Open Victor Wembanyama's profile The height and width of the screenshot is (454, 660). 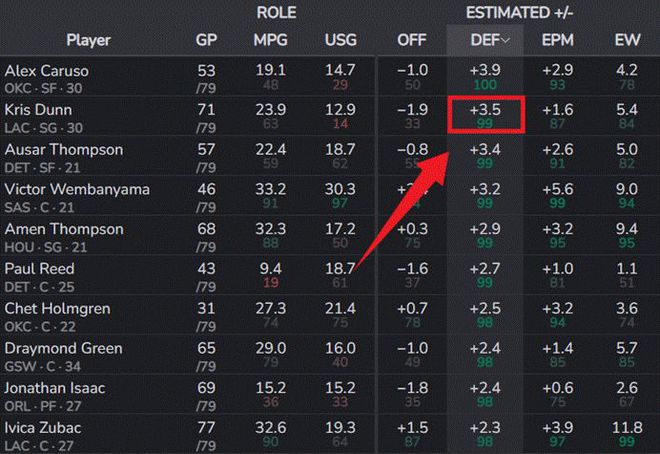pyautogui.click(x=77, y=189)
